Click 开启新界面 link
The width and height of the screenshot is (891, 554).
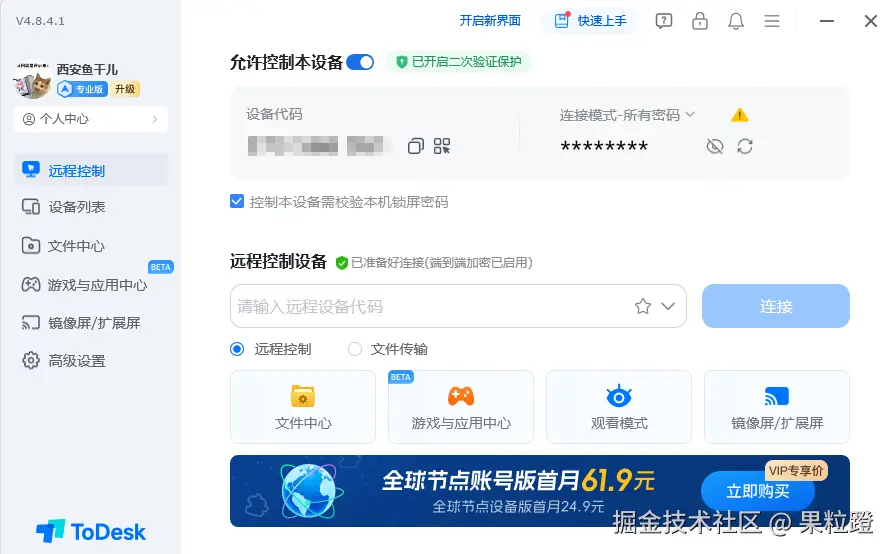coord(490,21)
